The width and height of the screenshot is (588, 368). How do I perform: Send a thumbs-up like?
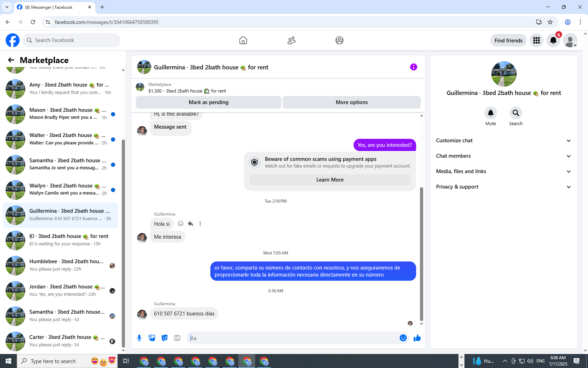coord(417,338)
